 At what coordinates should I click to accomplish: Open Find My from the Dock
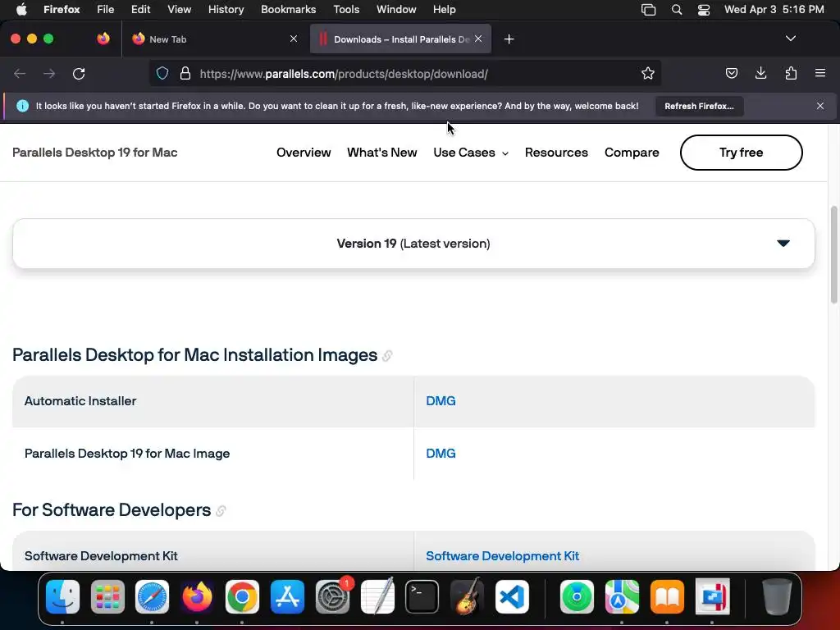577,597
